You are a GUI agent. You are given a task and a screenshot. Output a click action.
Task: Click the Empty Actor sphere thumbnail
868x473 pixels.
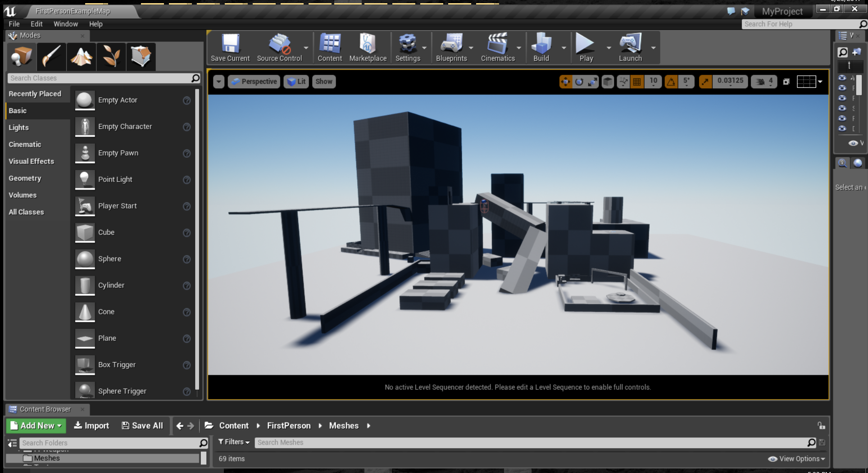[x=85, y=100]
